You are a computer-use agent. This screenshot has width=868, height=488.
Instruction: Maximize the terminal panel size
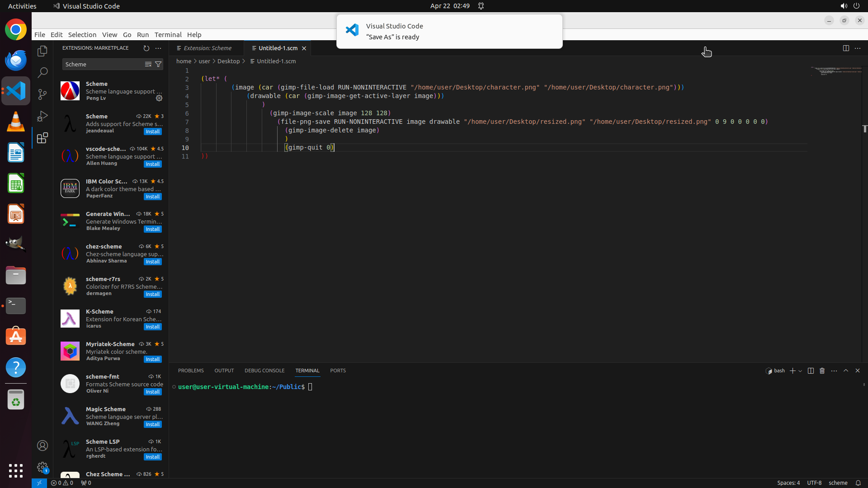pyautogui.click(x=845, y=371)
